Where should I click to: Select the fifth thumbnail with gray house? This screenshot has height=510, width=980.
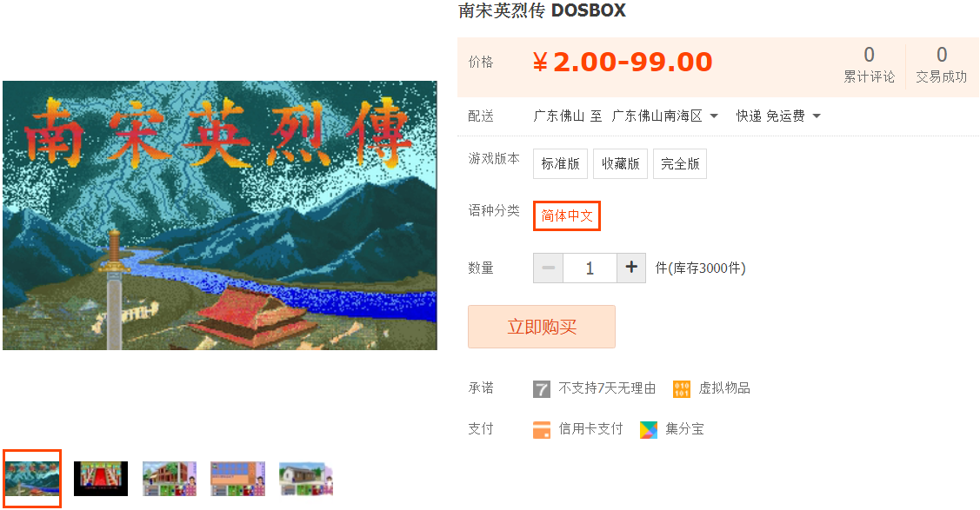coord(305,479)
